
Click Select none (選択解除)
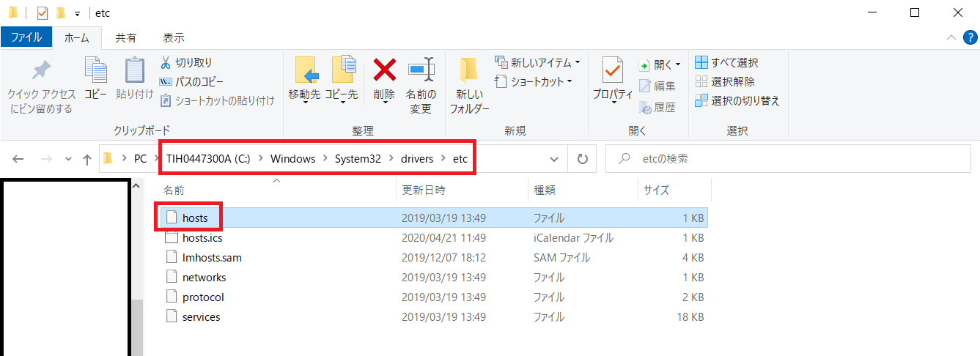[x=725, y=82]
